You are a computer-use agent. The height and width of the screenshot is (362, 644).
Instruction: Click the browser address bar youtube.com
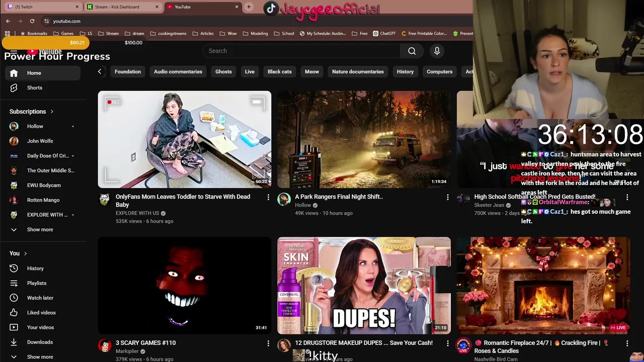67,21
